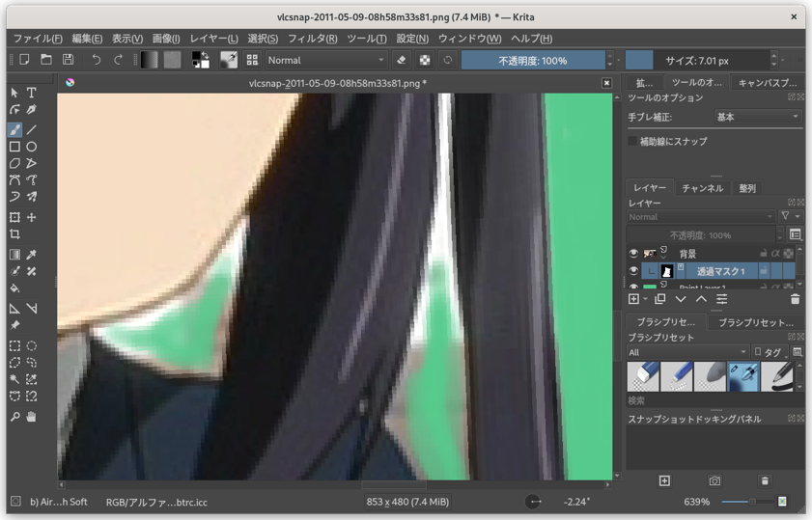The image size is (812, 520).
Task: Move layer down in stack
Action: [681, 299]
